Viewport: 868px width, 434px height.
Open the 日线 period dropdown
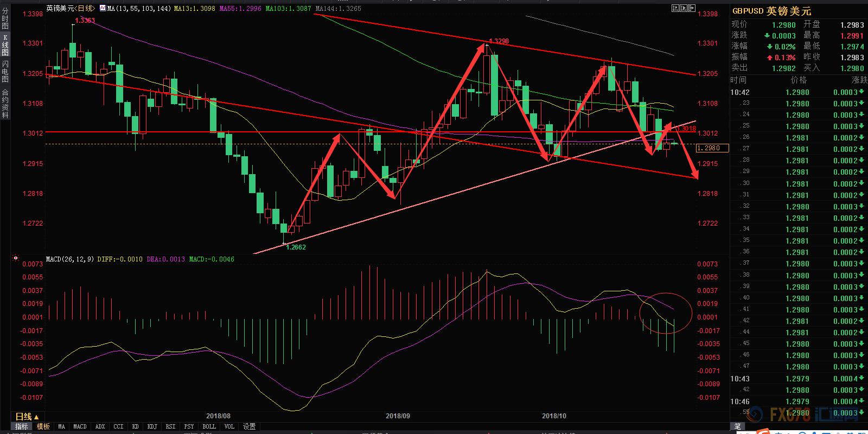27,417
